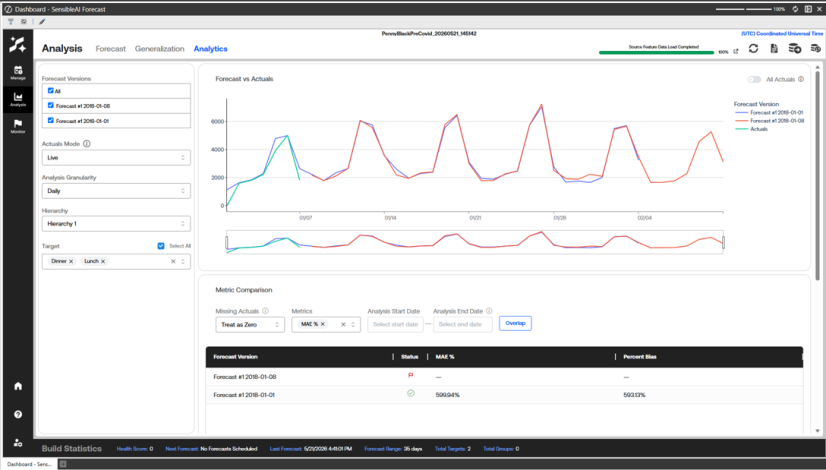This screenshot has width=826, height=470.
Task: Click the Analysis End Date input field
Action: click(463, 325)
